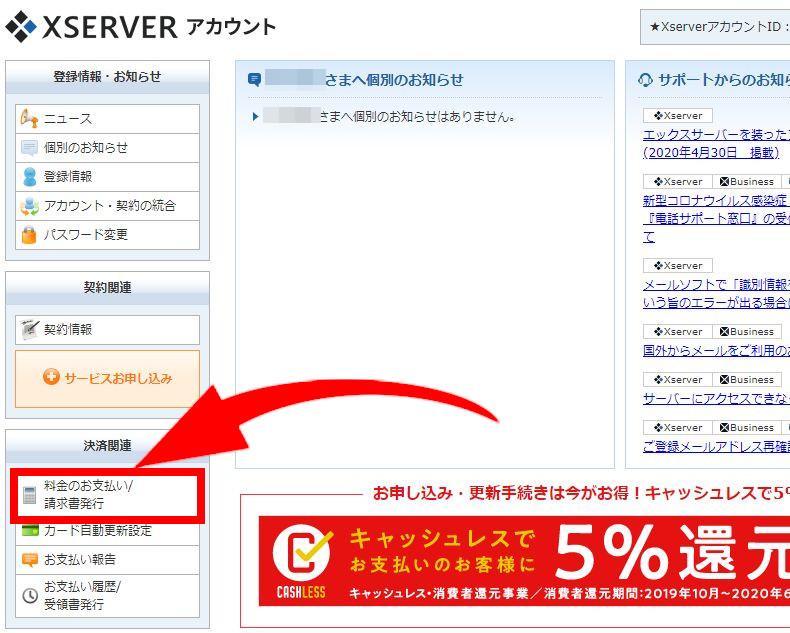Click さまへ個別のお知らせはありません text
This screenshot has width=790, height=633.
point(418,117)
